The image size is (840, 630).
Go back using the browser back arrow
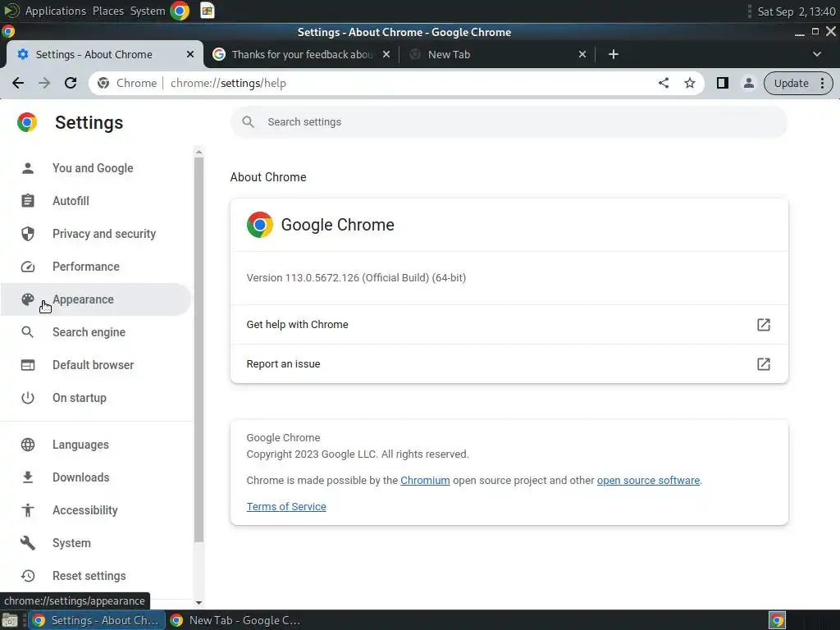(18, 83)
